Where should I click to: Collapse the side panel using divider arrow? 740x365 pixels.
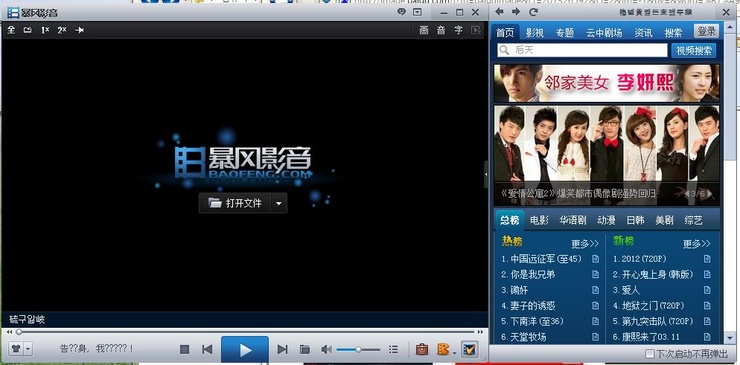pos(486,174)
